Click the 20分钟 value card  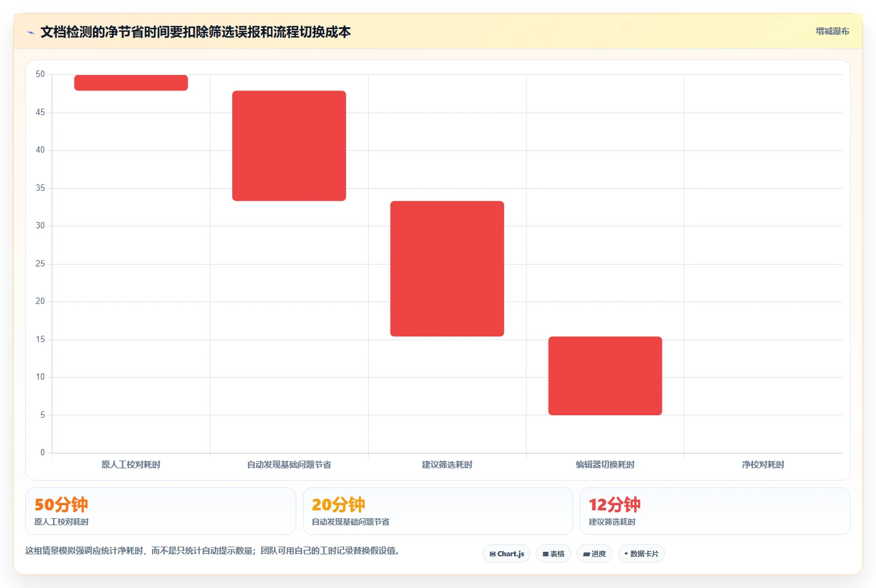[438, 511]
